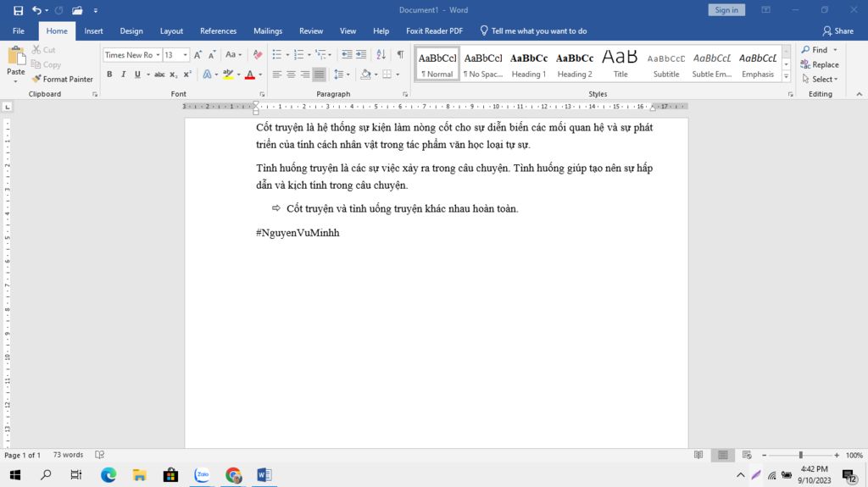Toggle bold formatting
Viewport: 868px width, 487px height.
pyautogui.click(x=109, y=75)
